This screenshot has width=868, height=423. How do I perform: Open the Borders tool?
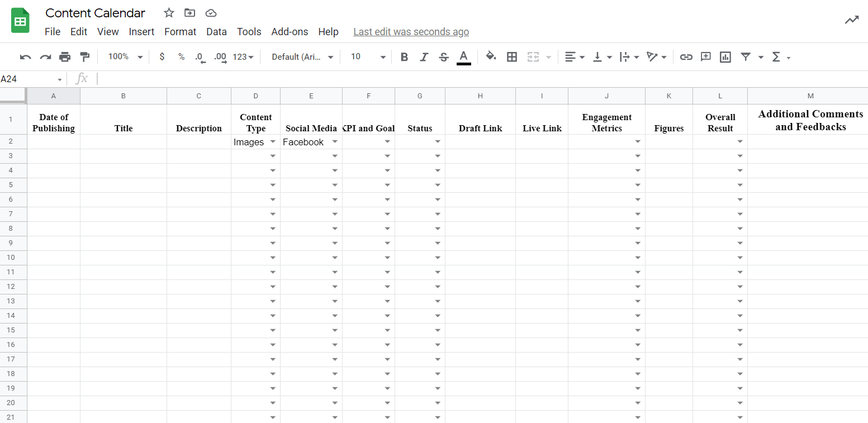click(x=511, y=57)
